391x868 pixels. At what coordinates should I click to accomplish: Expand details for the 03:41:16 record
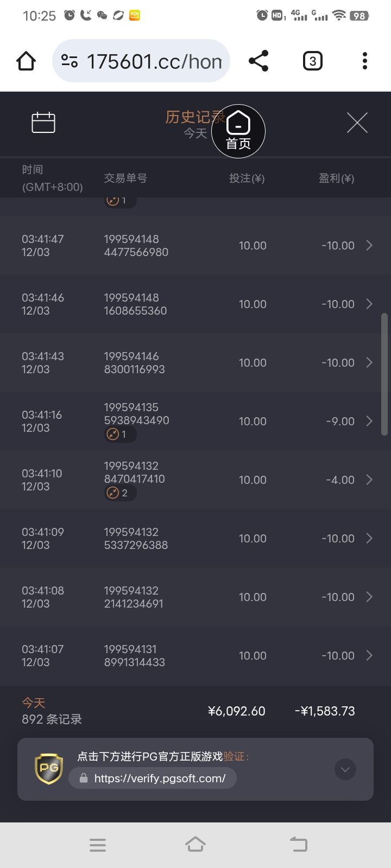369,422
